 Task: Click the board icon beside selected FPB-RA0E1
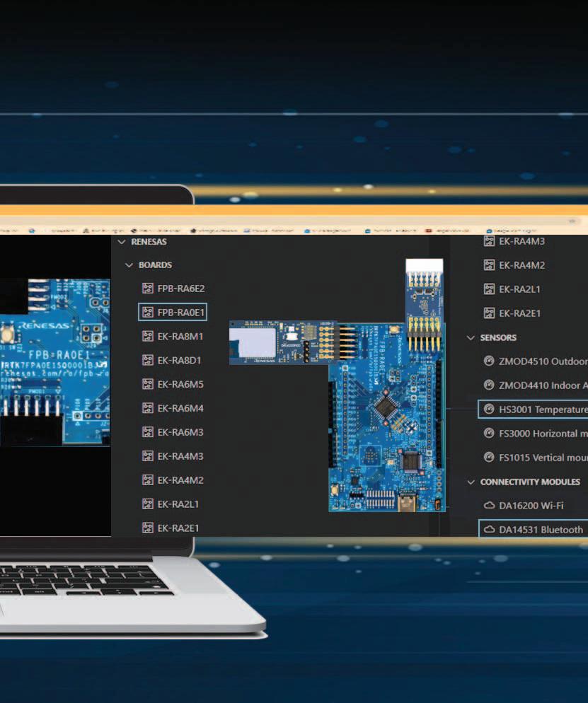click(148, 313)
